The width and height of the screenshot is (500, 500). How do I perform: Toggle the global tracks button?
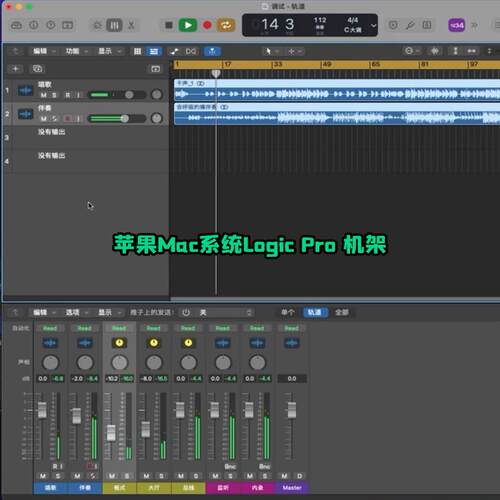[x=155, y=69]
